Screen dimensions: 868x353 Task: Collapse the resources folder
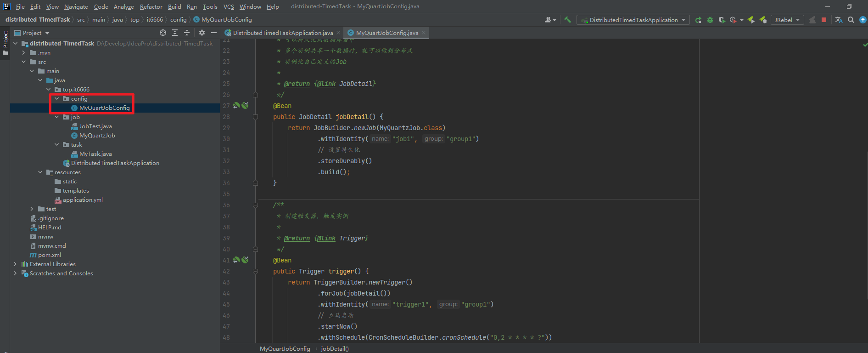coord(40,172)
